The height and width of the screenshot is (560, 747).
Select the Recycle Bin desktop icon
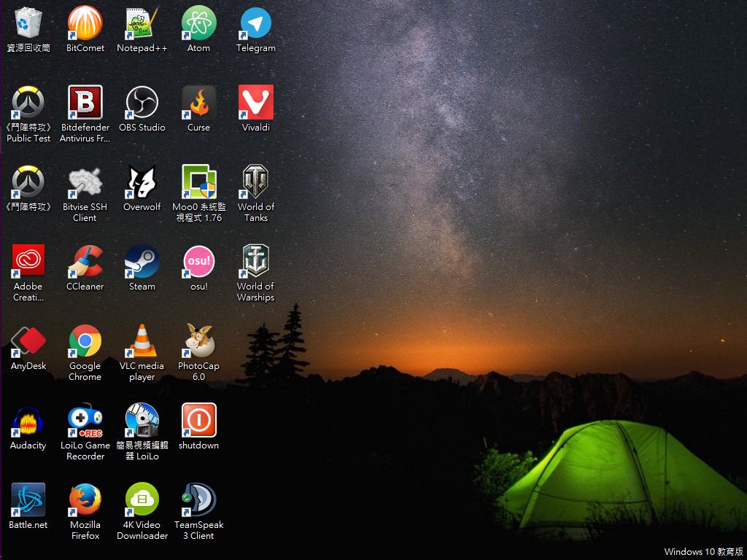point(28,23)
